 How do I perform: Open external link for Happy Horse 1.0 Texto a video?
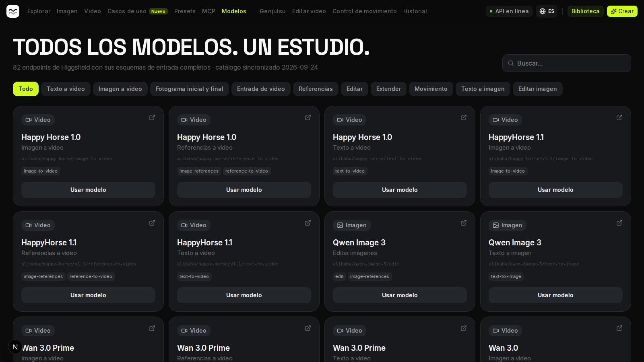[464, 117]
